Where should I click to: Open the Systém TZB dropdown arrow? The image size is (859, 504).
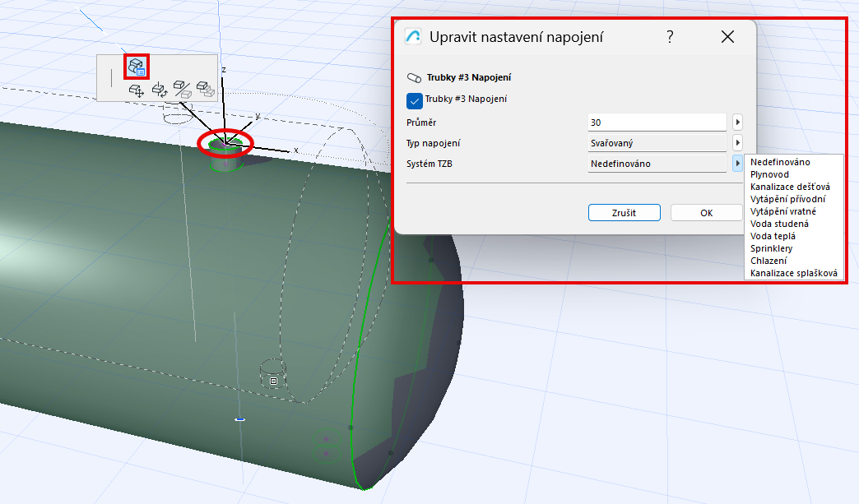[x=737, y=163]
